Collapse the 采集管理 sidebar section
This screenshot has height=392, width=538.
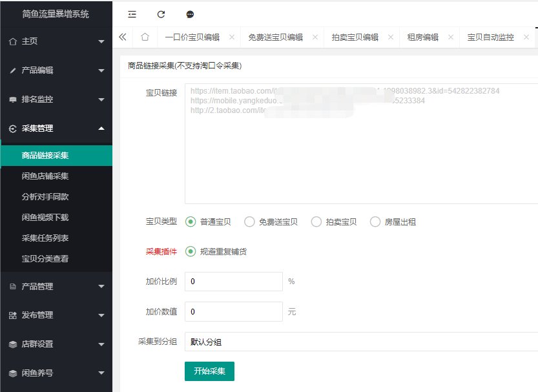point(56,129)
